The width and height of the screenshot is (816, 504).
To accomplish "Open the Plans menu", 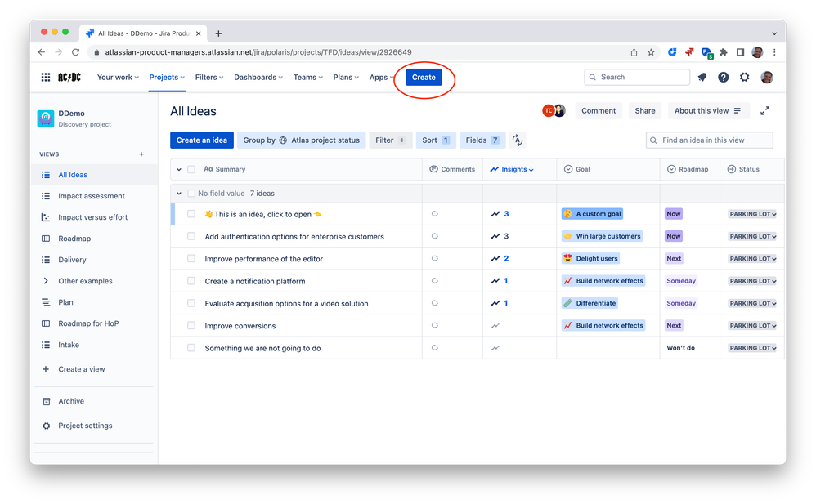I will tap(346, 77).
